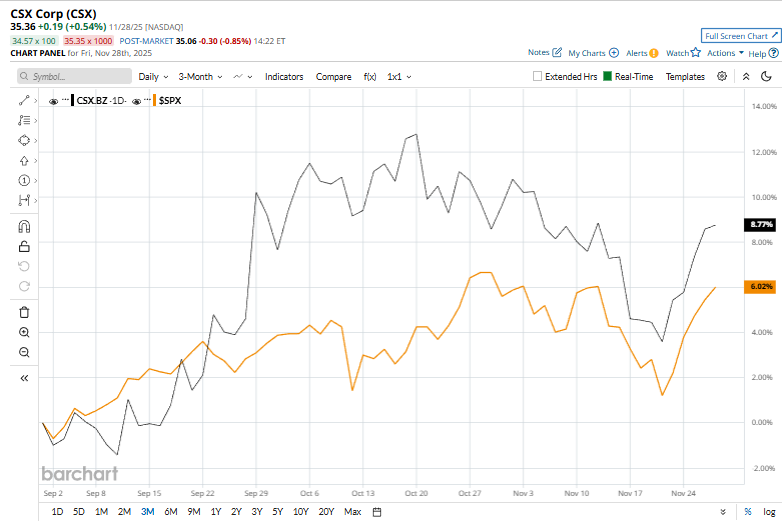Viewport: 782px width, 525px height.
Task: Hide the $SPX series with eye icon
Action: click(x=136, y=101)
